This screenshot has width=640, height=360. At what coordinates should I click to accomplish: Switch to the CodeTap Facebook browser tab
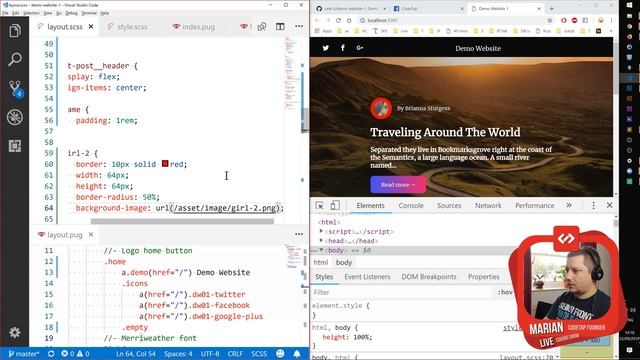[427, 8]
